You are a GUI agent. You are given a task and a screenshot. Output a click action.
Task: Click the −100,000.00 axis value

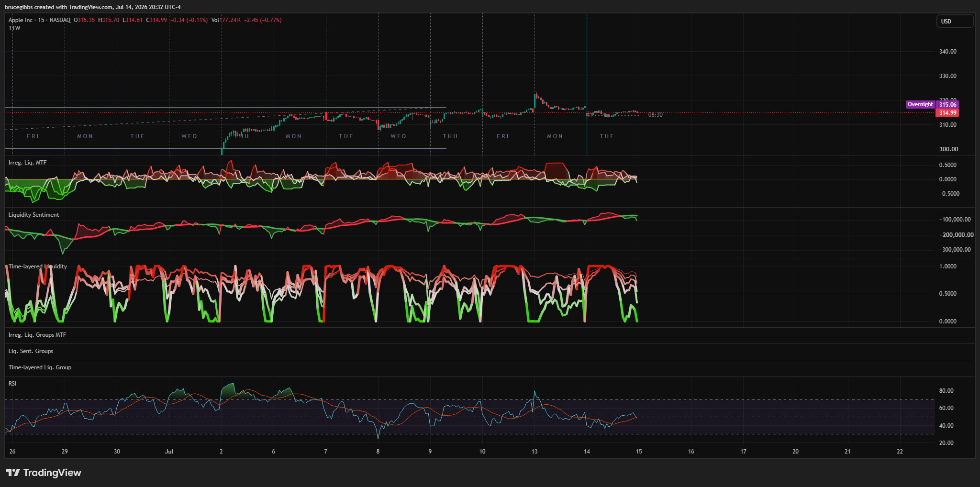(x=955, y=220)
